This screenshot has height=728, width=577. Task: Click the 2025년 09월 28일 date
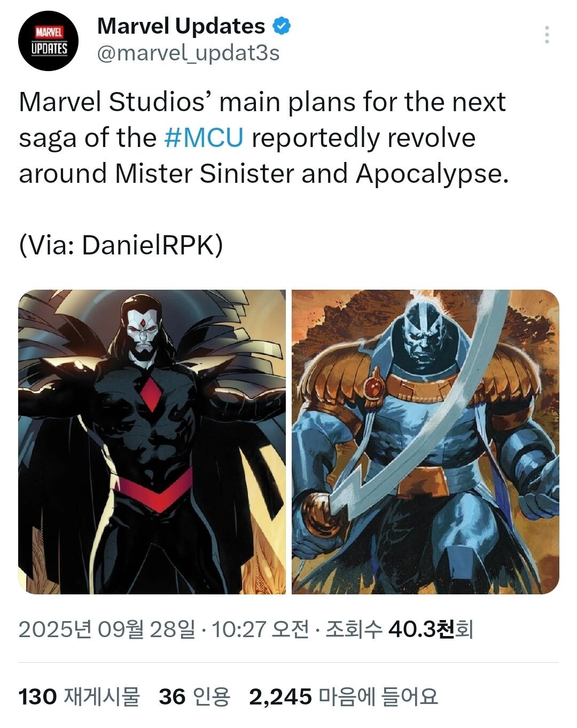click(107, 630)
